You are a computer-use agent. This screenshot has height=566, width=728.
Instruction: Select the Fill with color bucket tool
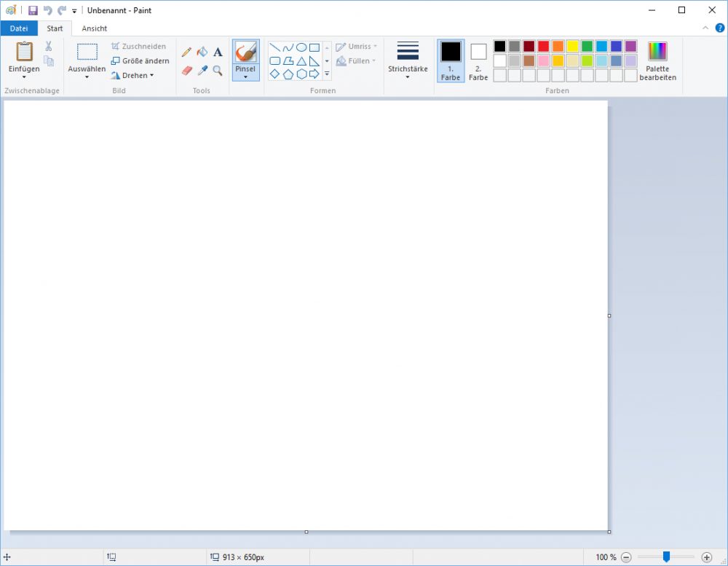pyautogui.click(x=202, y=52)
